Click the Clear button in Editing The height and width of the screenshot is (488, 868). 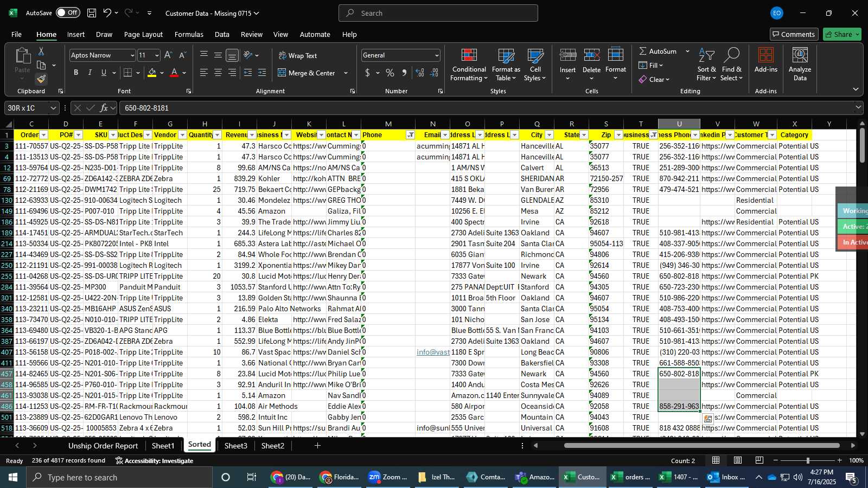click(x=654, y=79)
